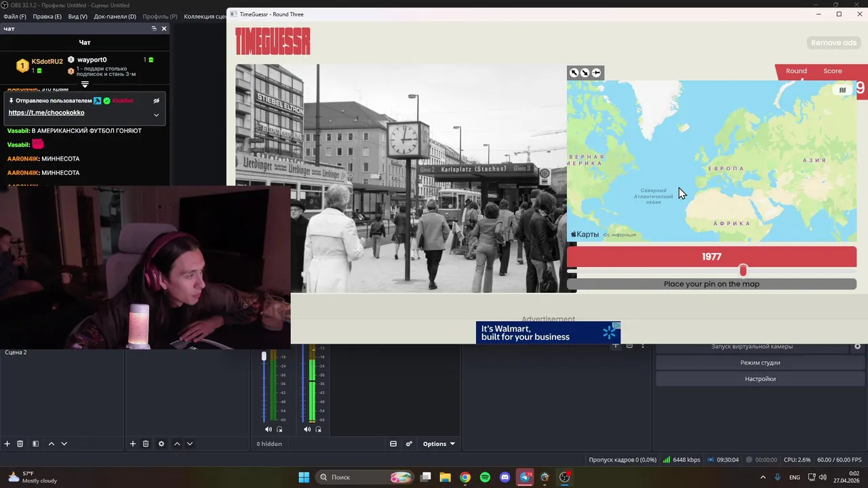This screenshot has height=488, width=868.
Task: Open Telegram from taskbar
Action: (525, 477)
